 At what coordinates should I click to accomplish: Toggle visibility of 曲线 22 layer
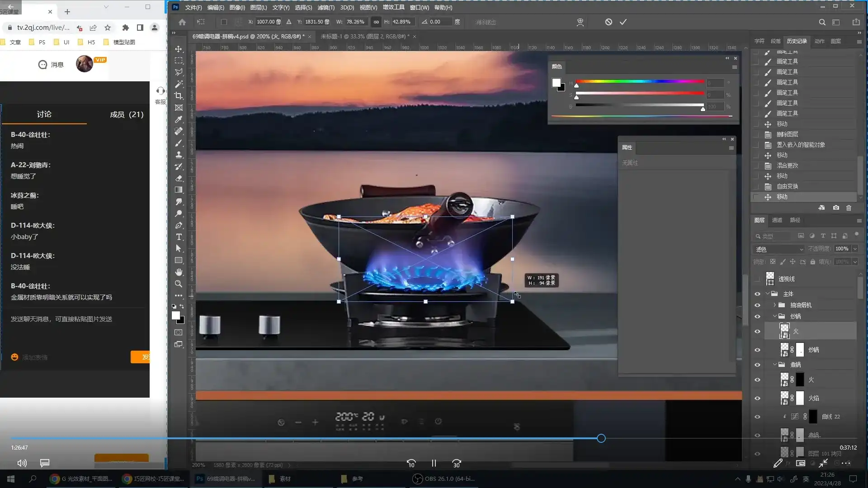tap(757, 417)
